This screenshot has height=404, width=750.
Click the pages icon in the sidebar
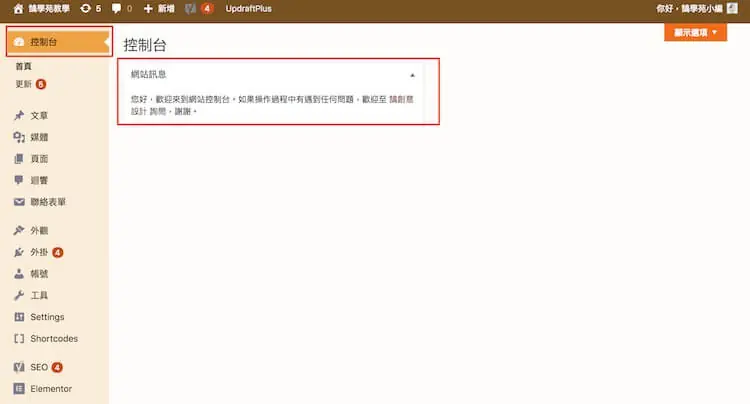19,159
